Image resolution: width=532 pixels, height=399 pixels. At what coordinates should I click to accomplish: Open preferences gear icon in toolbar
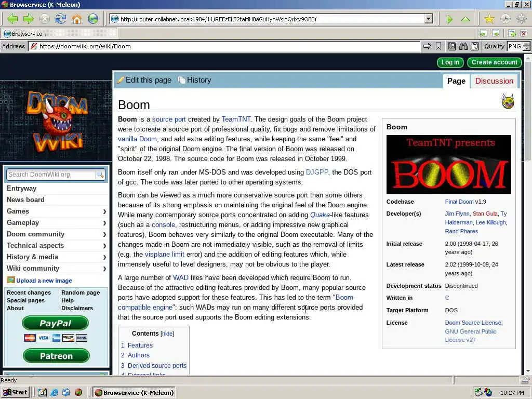521,19
